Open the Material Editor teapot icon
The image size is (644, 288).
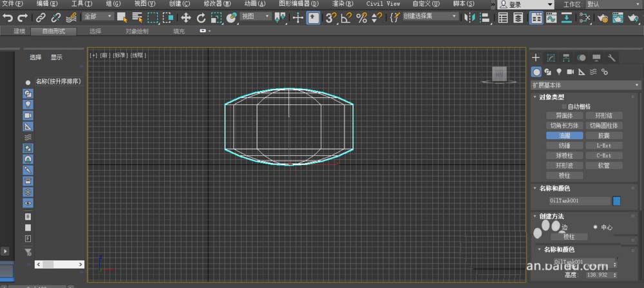point(603,17)
